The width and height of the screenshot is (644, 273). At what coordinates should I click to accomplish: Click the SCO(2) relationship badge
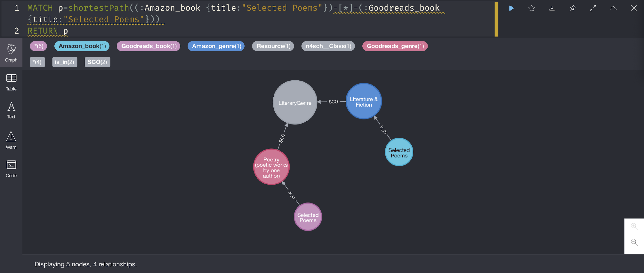97,62
